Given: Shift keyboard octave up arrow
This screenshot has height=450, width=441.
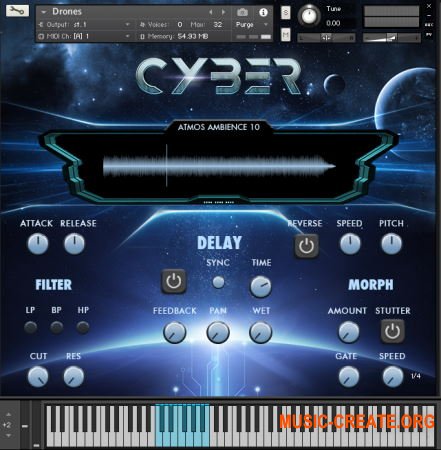Looking at the screenshot, I should 8,415.
